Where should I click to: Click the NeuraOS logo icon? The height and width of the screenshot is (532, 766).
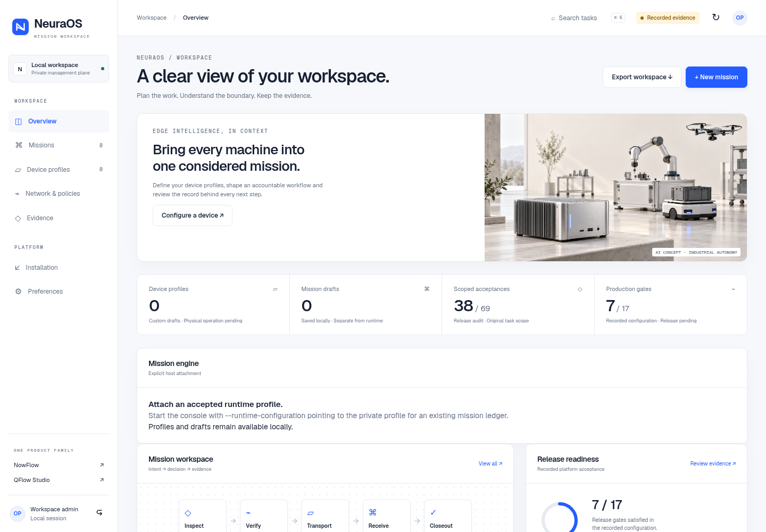point(20,27)
